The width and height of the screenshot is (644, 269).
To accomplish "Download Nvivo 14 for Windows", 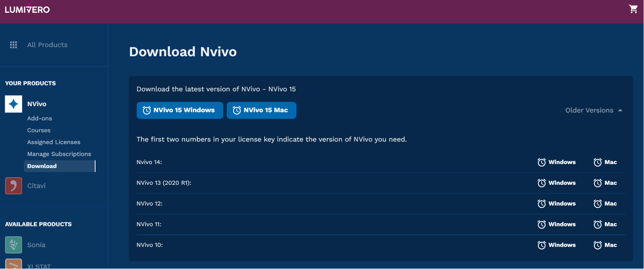I will pyautogui.click(x=557, y=162).
